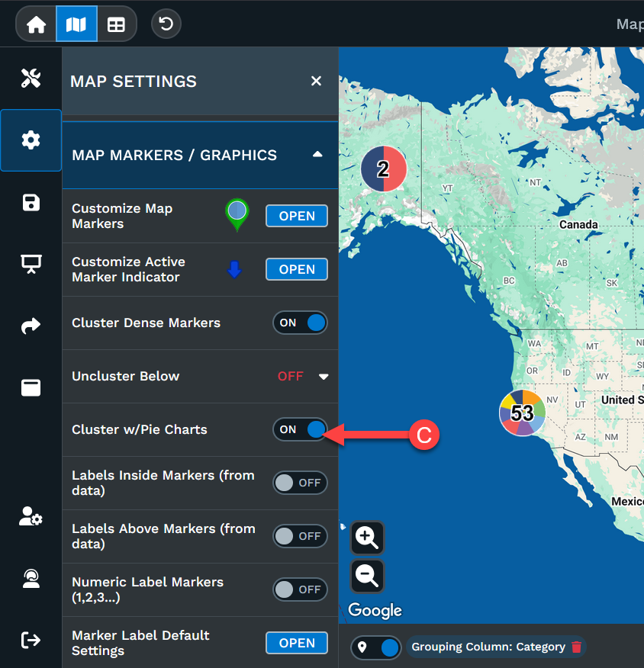Click the green map marker preview
Viewport: 644px width, 668px height.
pos(237,214)
